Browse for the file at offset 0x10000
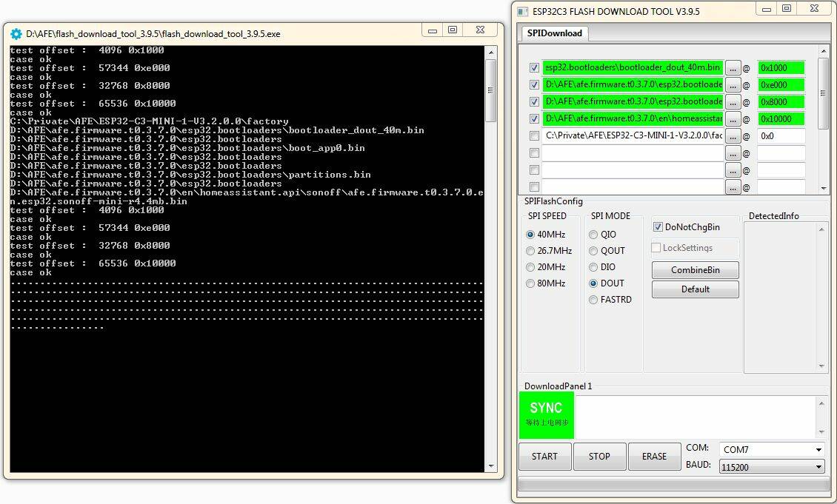The image size is (837, 504). tap(733, 119)
